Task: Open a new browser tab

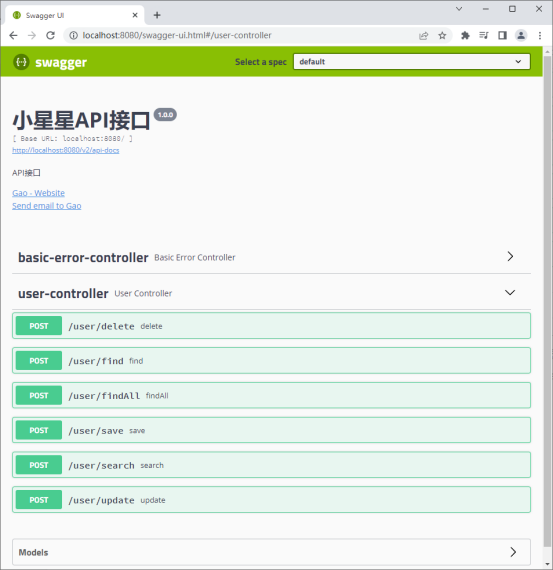Action: pos(157,15)
